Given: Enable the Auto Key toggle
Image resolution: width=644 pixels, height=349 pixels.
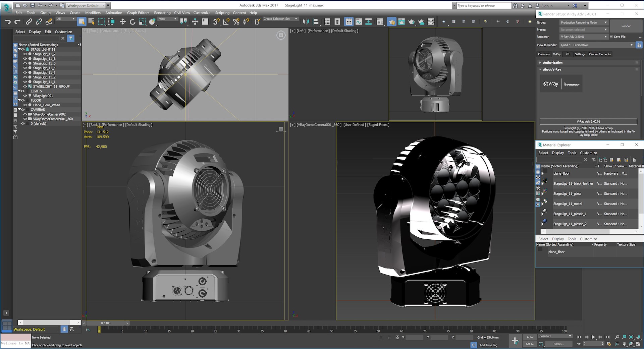Looking at the screenshot, I should coord(529,337).
